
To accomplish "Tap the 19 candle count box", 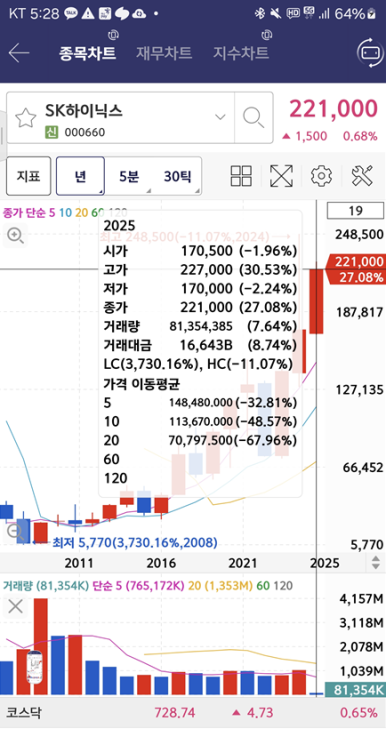I will click(355, 211).
